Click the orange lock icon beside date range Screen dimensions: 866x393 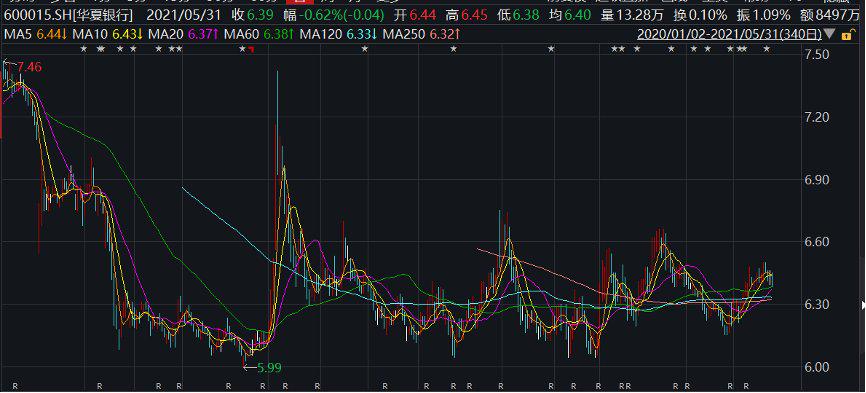click(x=846, y=35)
